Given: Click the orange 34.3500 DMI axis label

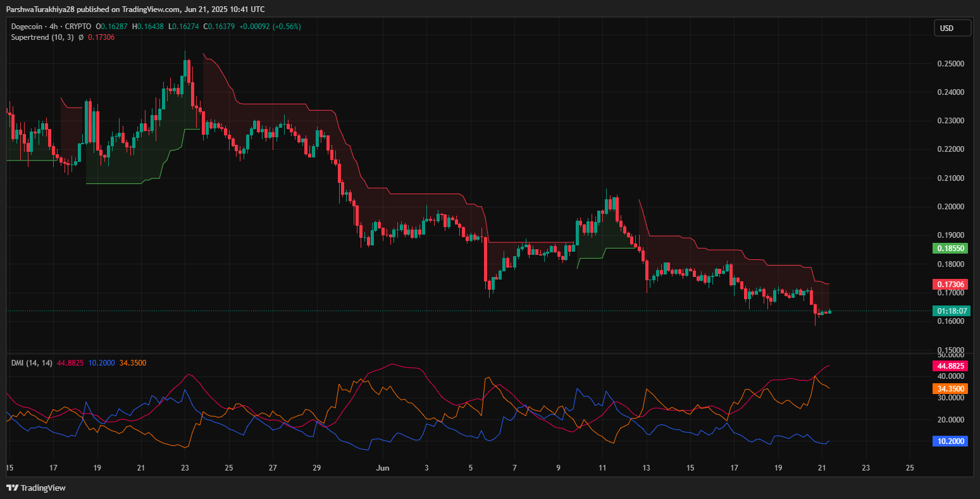Looking at the screenshot, I should (950, 389).
